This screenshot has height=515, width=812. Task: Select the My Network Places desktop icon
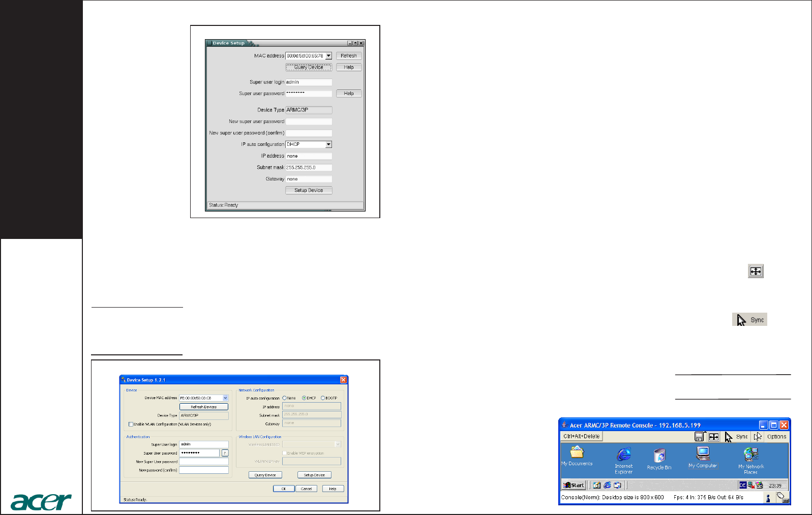[751, 461]
